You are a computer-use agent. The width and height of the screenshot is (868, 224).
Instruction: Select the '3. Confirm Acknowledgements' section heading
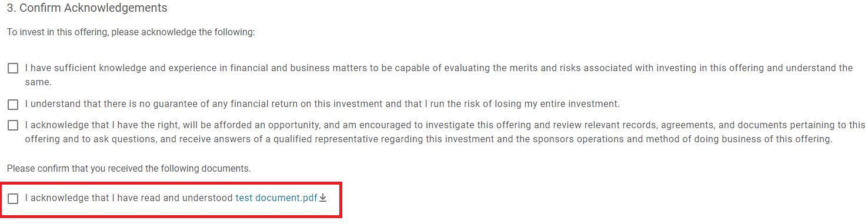[87, 8]
